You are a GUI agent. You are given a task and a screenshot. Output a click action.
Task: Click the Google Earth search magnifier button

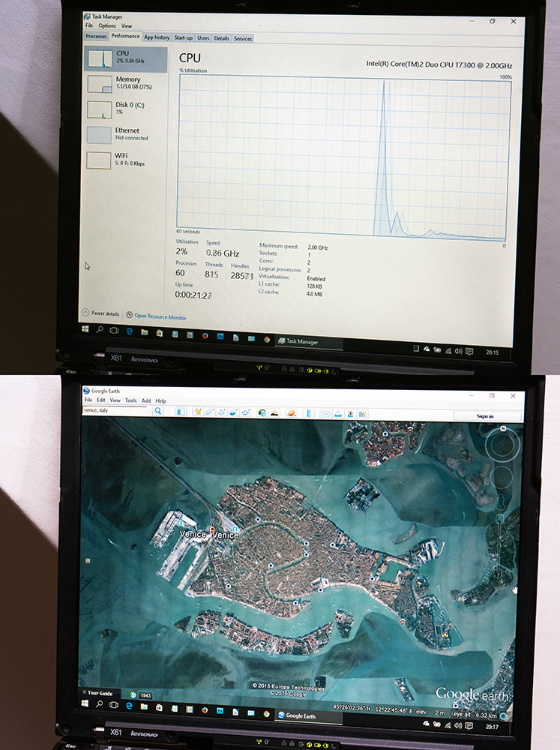158,411
